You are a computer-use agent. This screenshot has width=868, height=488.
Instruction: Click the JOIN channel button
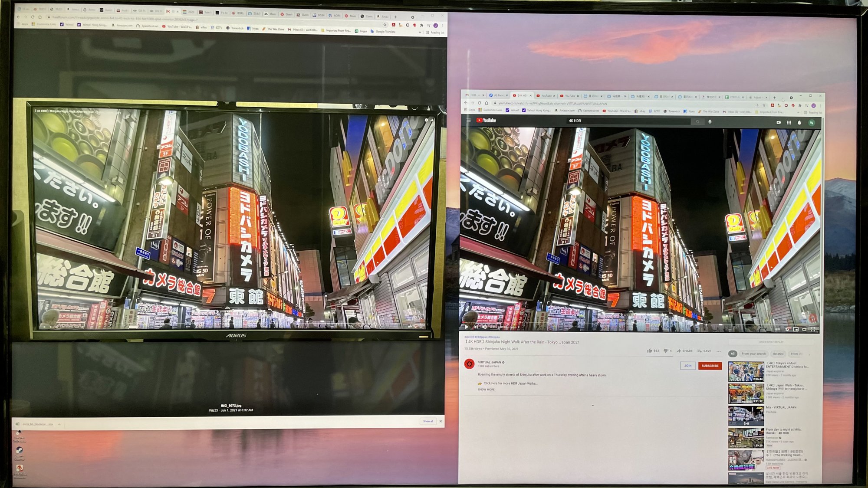[688, 366]
